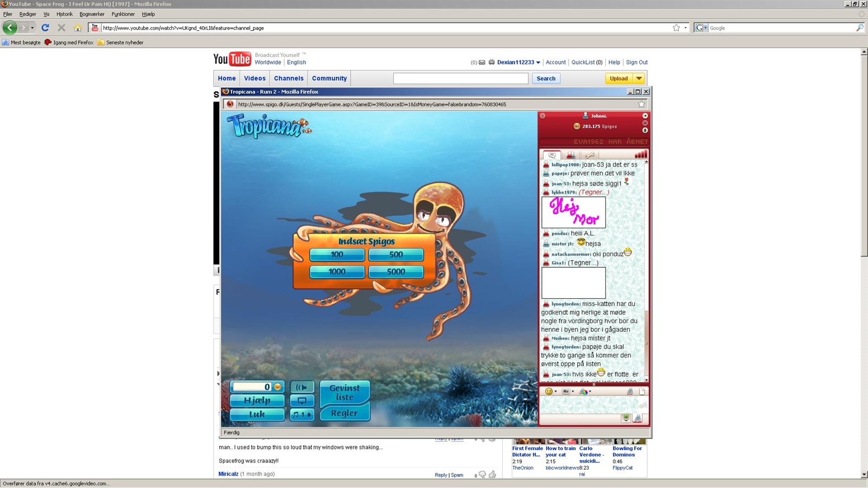Image resolution: width=868 pixels, height=488 pixels.
Task: Click the green send arrow in chat
Action: [626, 418]
